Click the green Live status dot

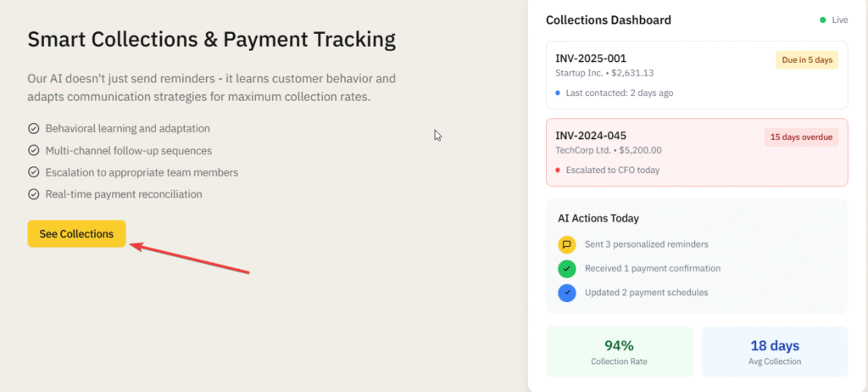(822, 20)
